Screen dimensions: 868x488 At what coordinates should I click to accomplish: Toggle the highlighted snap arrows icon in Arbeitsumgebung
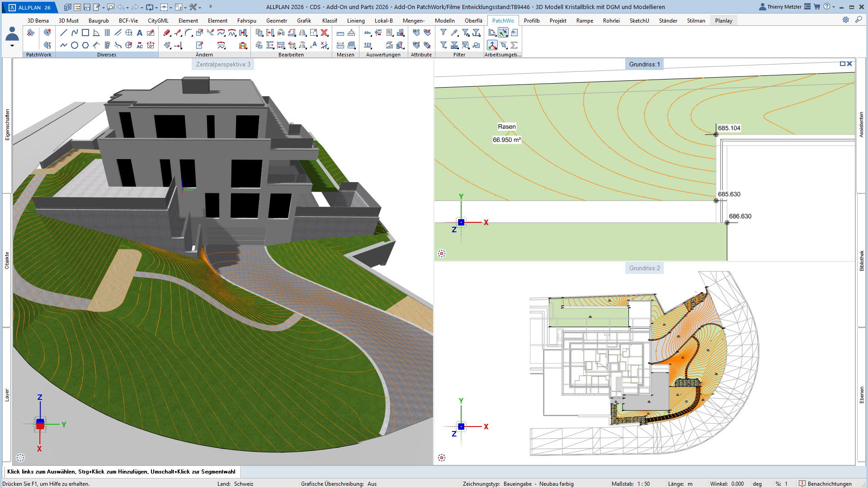point(503,33)
